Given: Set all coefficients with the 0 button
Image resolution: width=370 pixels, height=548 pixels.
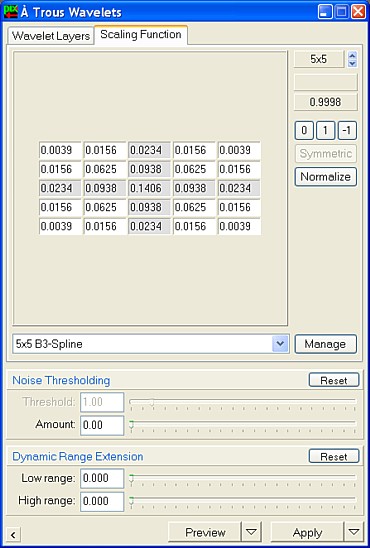Looking at the screenshot, I should click(304, 130).
